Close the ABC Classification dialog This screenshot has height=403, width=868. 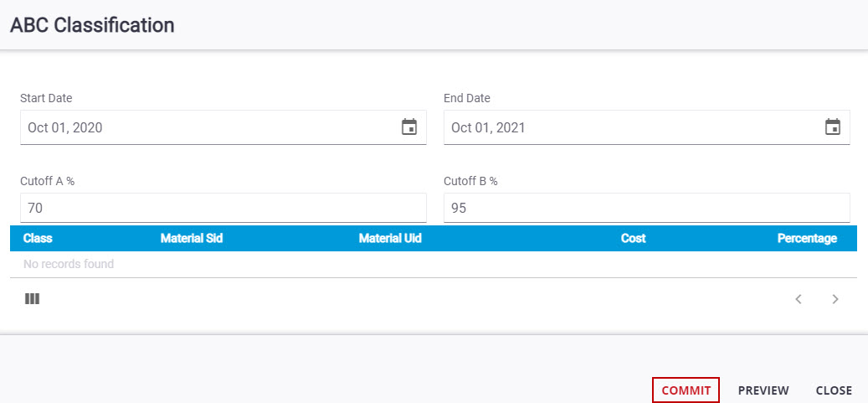click(x=834, y=390)
